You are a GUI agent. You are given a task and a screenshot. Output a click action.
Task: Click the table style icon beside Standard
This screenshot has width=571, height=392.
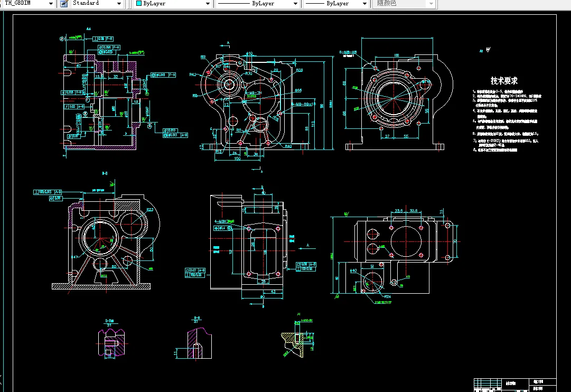point(64,4)
